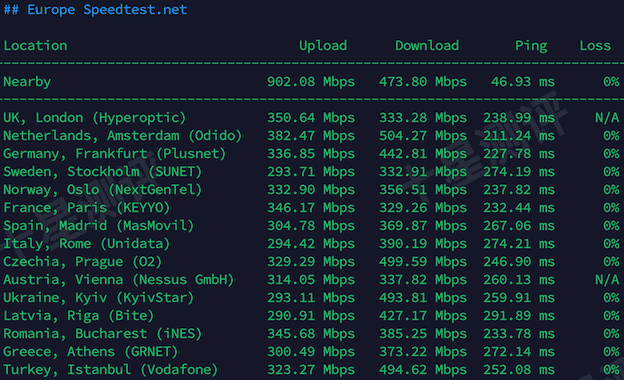Select the 'Ping' column header
This screenshot has height=380, width=624.
point(531,46)
